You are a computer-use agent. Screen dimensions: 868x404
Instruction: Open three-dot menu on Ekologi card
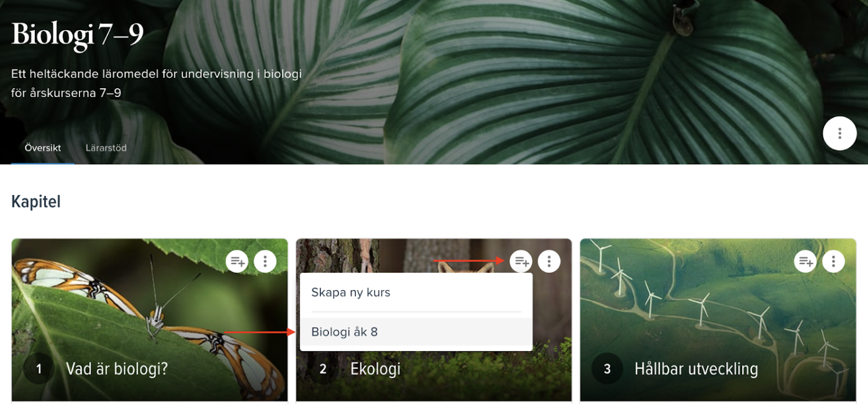549,261
